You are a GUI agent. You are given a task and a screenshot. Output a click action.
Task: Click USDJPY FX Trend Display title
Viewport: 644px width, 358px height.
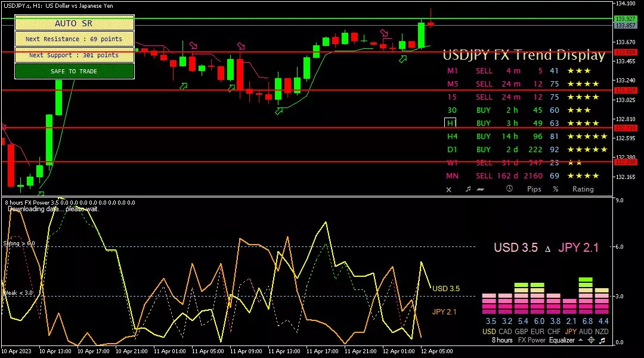[x=524, y=55]
